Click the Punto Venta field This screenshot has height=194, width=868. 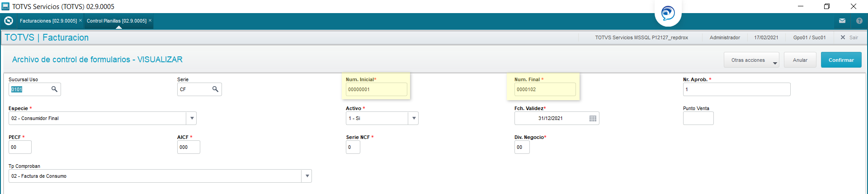click(x=698, y=118)
